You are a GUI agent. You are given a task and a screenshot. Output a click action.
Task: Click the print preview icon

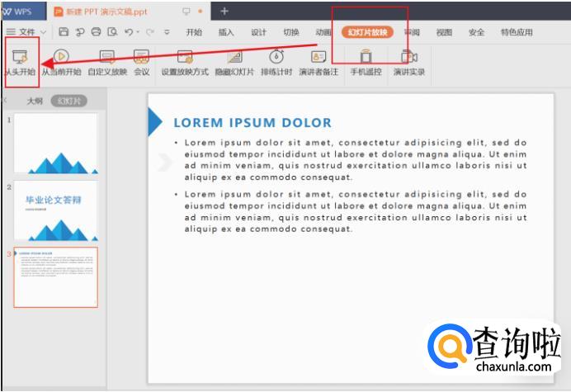click(x=112, y=32)
